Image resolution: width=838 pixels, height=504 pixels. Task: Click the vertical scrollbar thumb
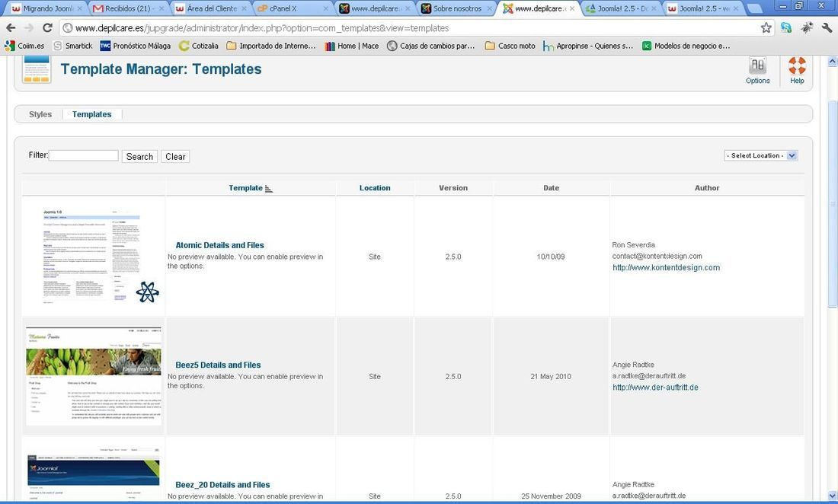click(832, 203)
